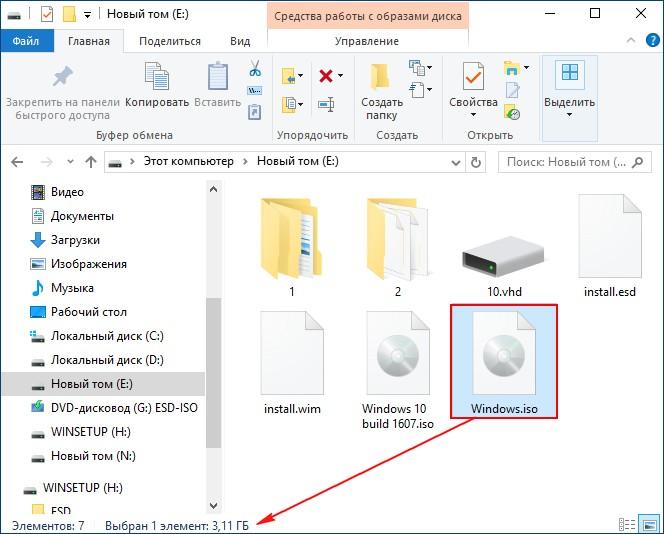This screenshot has height=534, width=664.
Task: Click the Help question mark icon
Action: tap(653, 41)
